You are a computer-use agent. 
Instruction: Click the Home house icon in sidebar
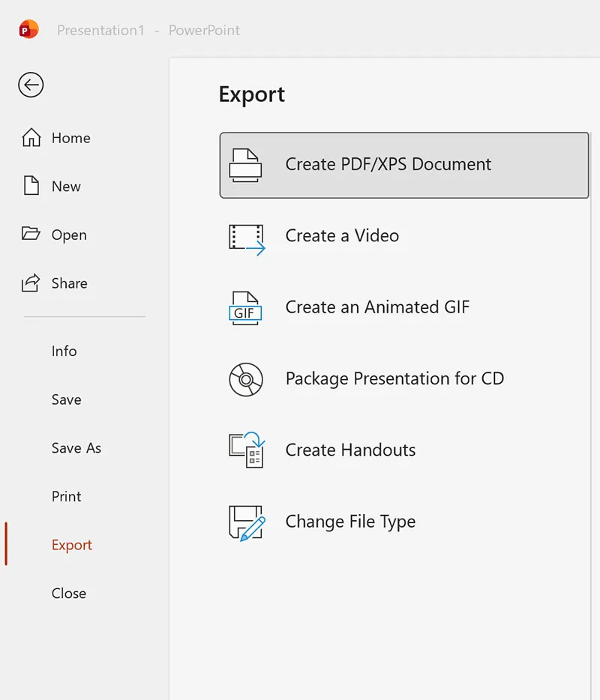point(31,137)
